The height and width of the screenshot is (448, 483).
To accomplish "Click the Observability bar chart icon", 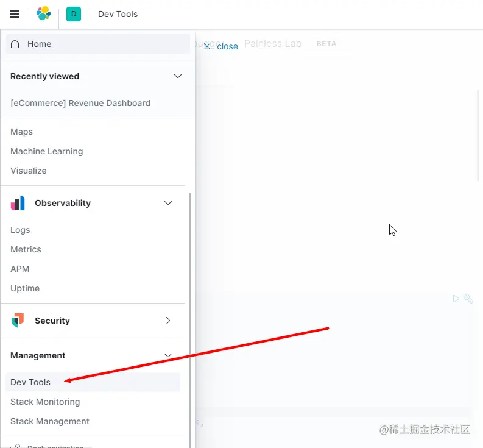I will (x=18, y=203).
